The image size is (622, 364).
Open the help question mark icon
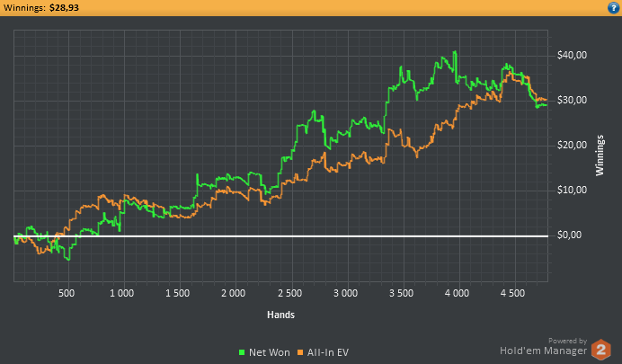tap(613, 7)
